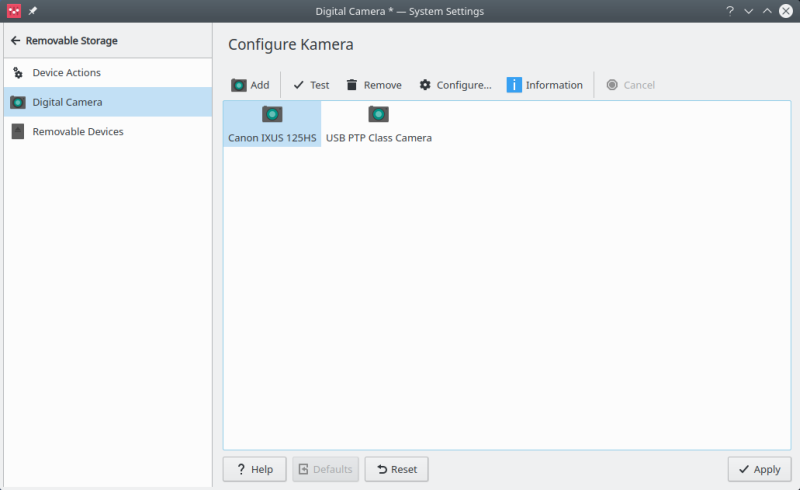Click the Configure Kamera heading
Image resolution: width=800 pixels, height=490 pixels.
point(290,44)
